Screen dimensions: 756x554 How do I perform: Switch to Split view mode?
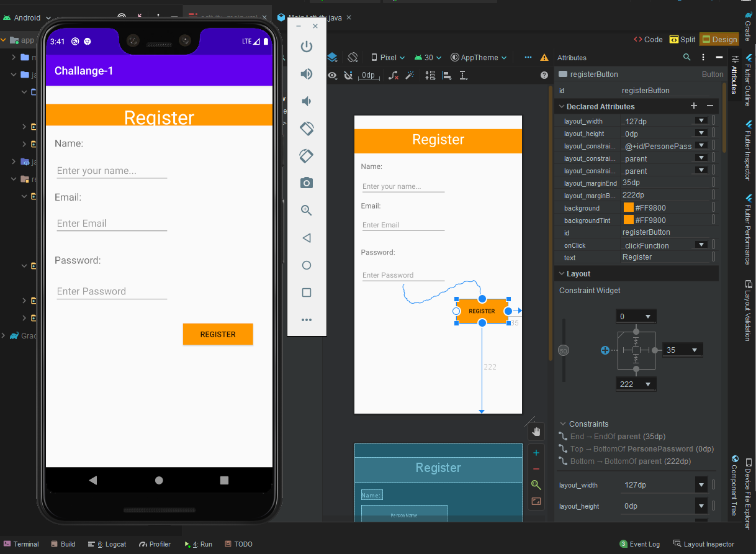682,39
